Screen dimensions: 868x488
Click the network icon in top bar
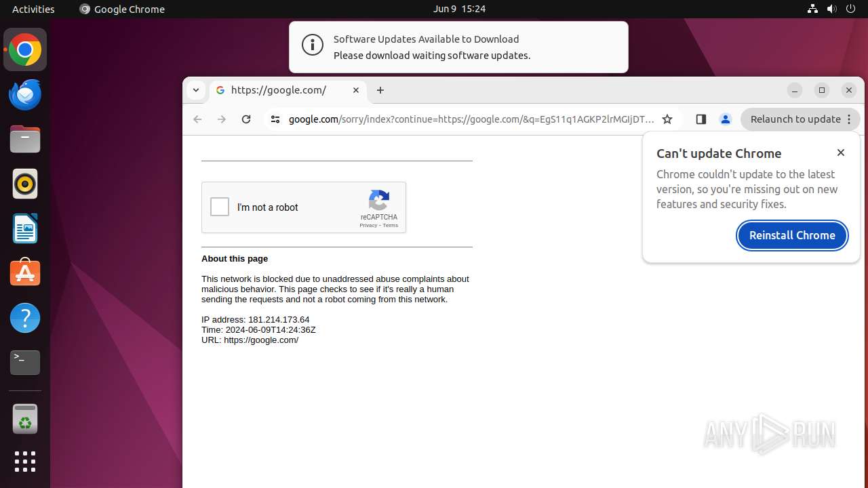coord(812,9)
